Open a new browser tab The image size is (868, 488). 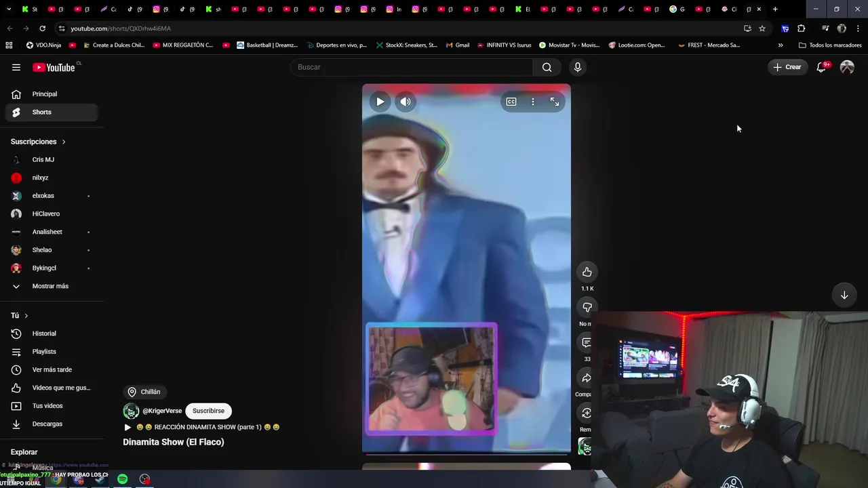tap(775, 9)
